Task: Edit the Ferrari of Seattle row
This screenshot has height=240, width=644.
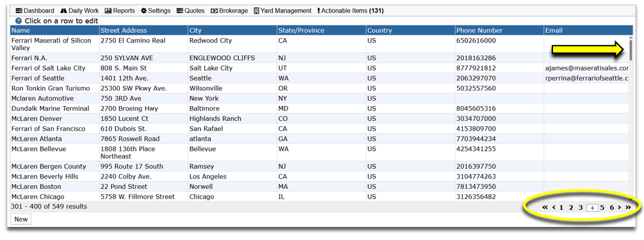Action: coord(319,78)
